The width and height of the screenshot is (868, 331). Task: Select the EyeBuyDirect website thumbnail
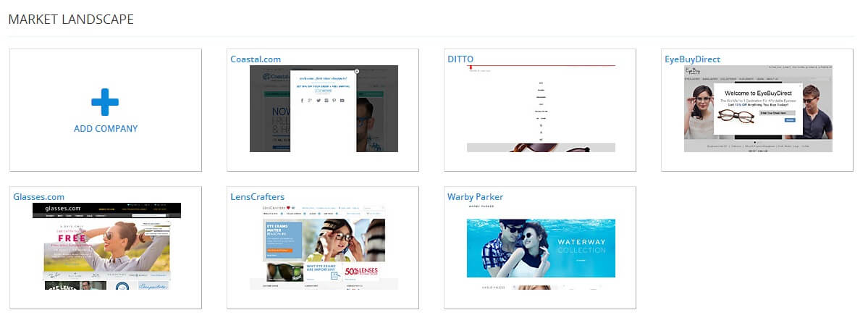click(758, 109)
